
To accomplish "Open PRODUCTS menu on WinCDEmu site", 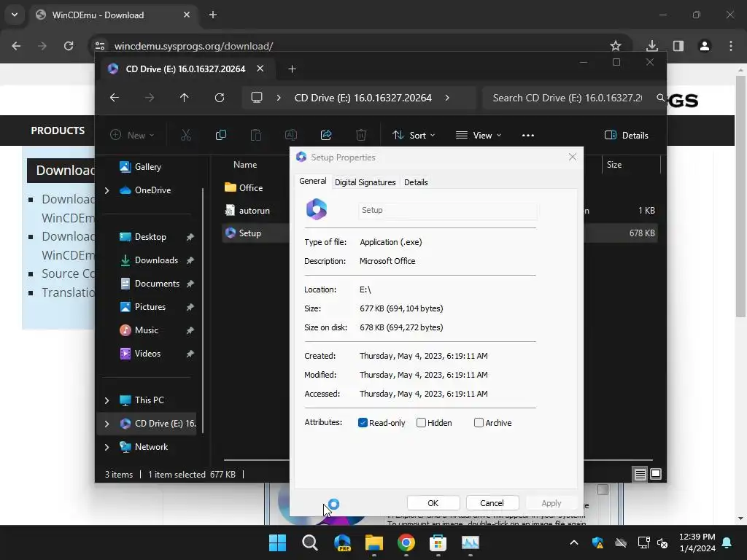I will point(58,131).
